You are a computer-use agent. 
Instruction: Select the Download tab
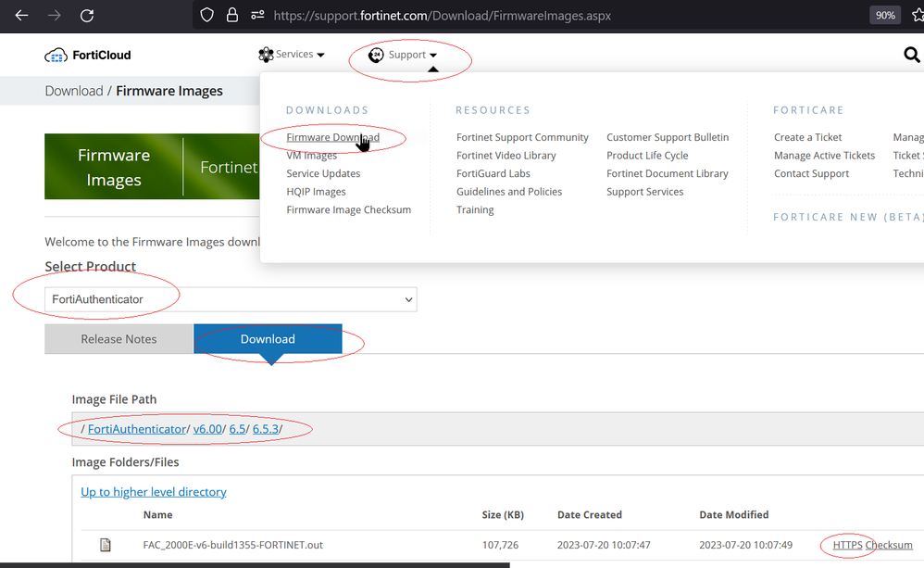point(268,339)
